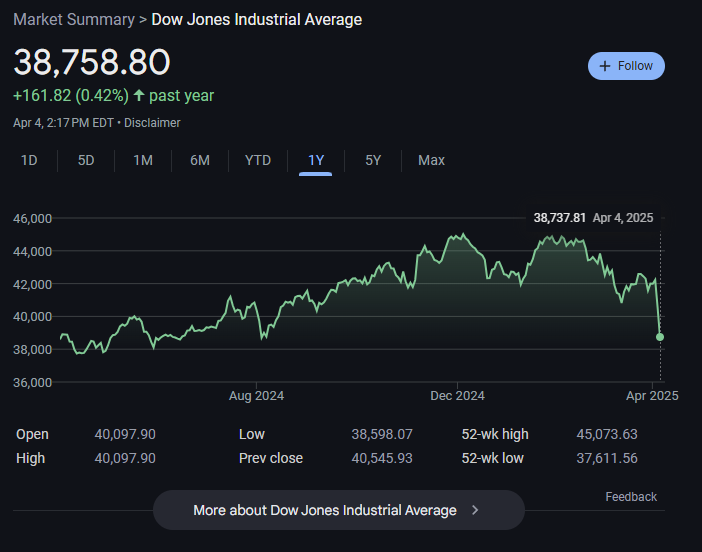Image resolution: width=702 pixels, height=552 pixels.
Task: Open the Disclaimer link
Action: [152, 123]
